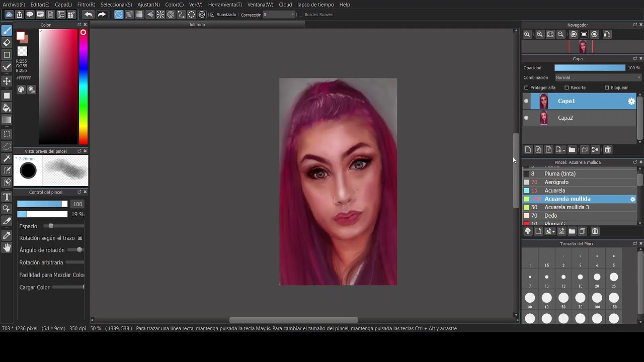644x362 pixels.
Task: Toggle the Suavizado checkbox
Action: pyautogui.click(x=212, y=15)
